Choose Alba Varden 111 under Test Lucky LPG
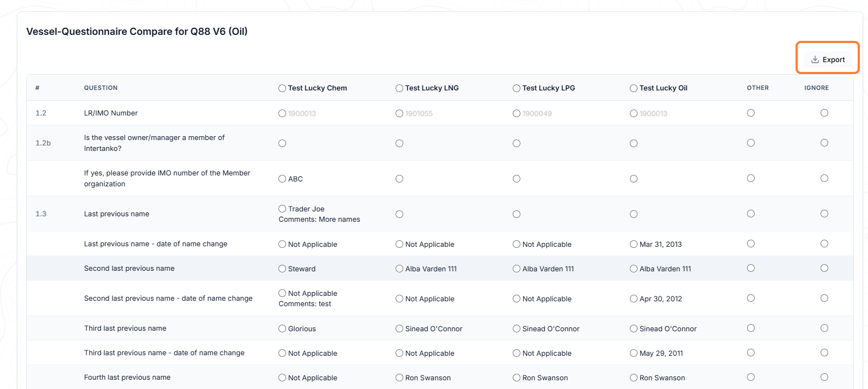 [517, 269]
